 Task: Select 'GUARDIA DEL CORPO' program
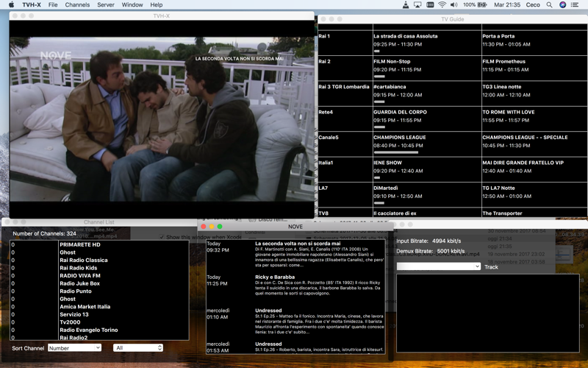pos(400,112)
